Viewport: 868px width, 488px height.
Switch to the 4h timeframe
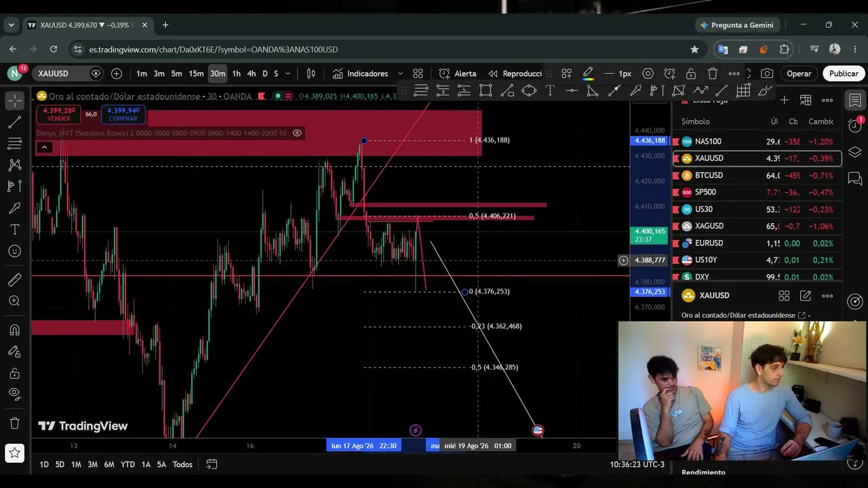pyautogui.click(x=252, y=73)
